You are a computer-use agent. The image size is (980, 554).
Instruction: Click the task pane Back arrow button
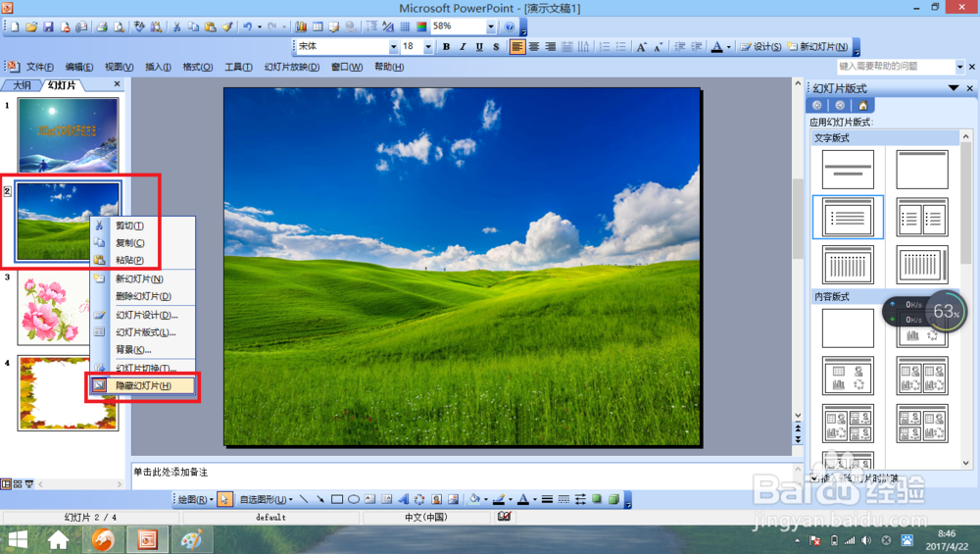click(x=817, y=105)
